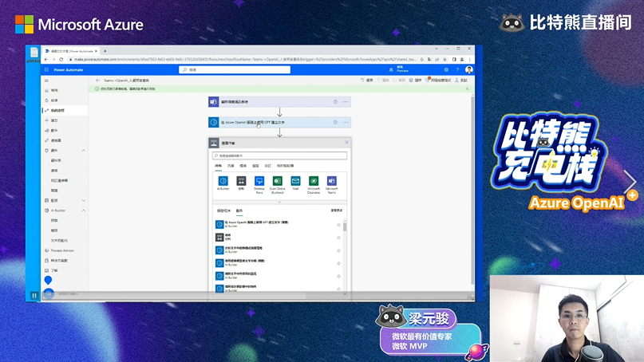
Task: Expand the connector list down chevron
Action: (x=279, y=202)
